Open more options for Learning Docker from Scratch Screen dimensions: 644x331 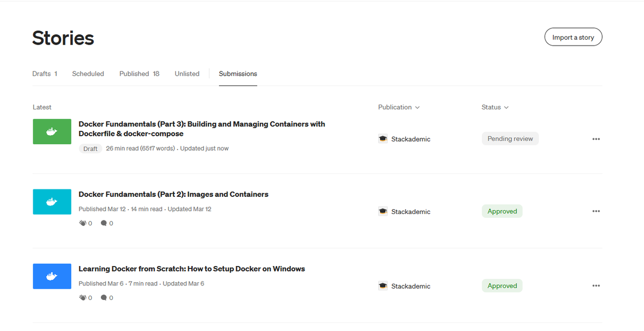pos(596,286)
